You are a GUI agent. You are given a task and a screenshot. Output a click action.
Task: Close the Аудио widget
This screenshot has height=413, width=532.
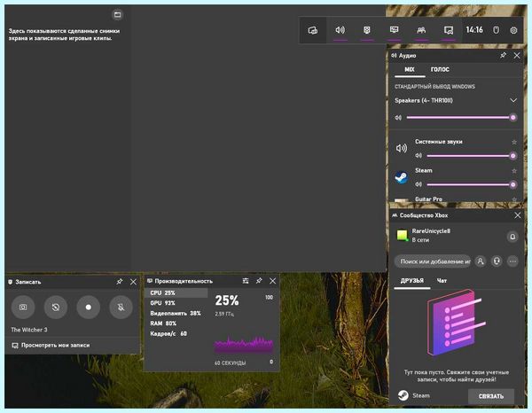(x=517, y=55)
